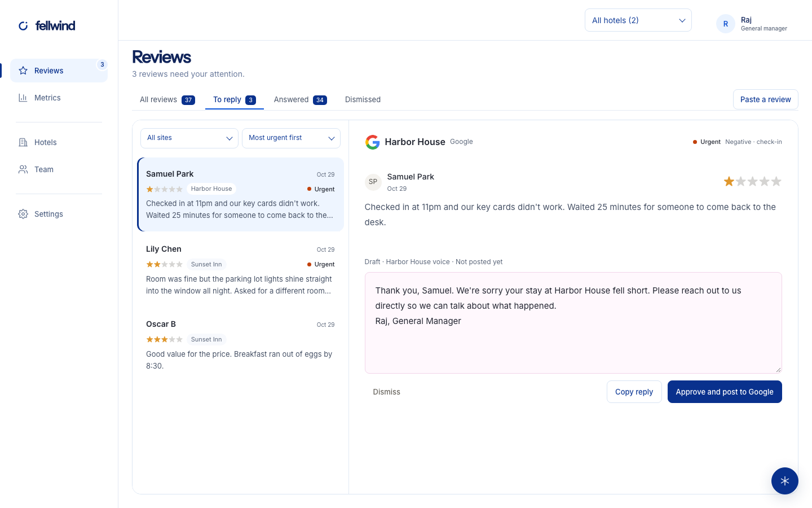This screenshot has width=812, height=508.
Task: Open the assistant asterisk floating button
Action: (784, 481)
